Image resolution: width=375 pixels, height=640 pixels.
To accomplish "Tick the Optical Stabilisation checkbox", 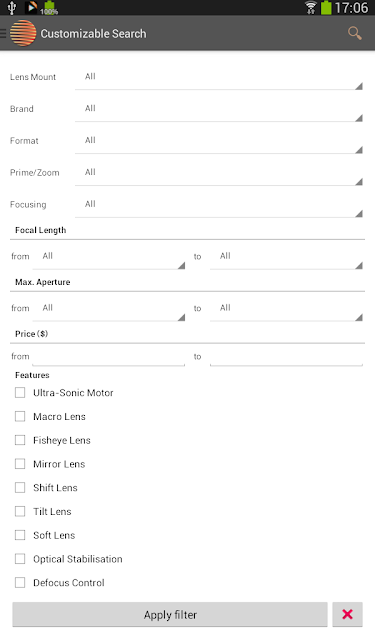I will [x=20, y=559].
